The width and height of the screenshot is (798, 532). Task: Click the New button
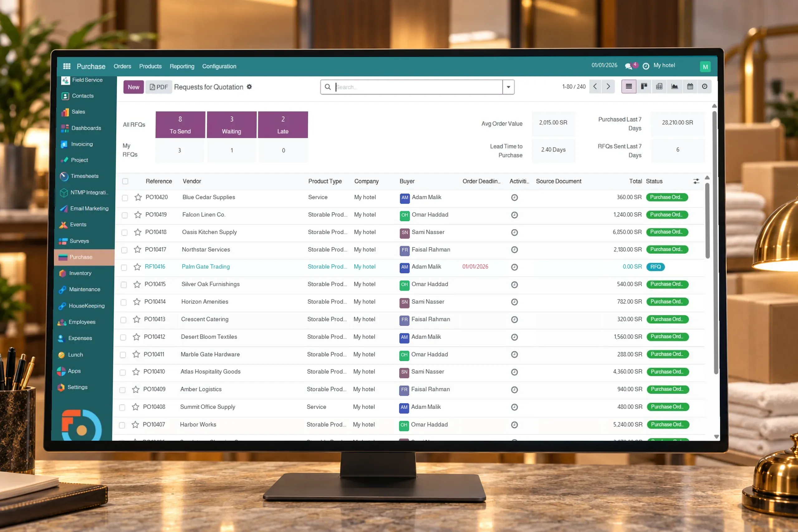[x=133, y=87]
